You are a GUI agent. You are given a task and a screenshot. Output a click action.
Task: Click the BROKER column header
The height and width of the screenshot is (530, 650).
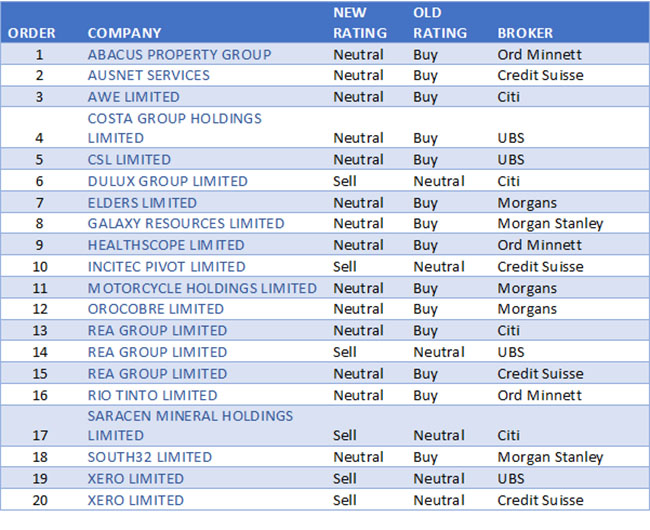(x=525, y=33)
